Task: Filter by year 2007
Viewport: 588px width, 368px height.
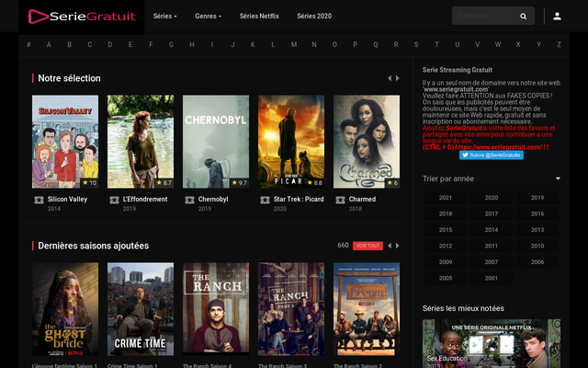Action: (x=492, y=262)
